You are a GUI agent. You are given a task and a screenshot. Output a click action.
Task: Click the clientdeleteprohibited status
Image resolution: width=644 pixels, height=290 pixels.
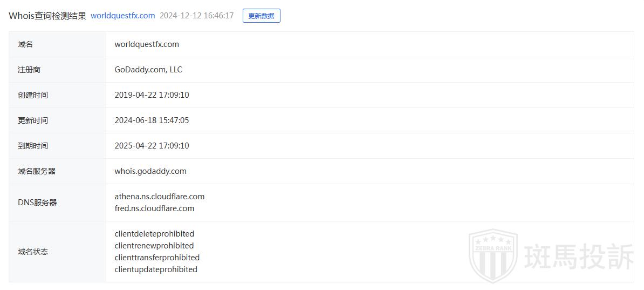[154, 234]
